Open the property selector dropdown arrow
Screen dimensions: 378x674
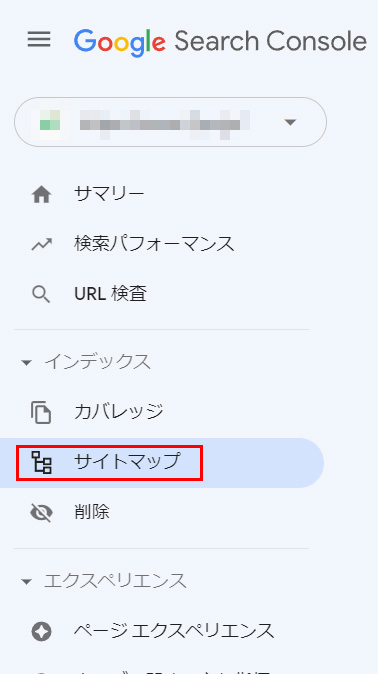click(x=290, y=122)
